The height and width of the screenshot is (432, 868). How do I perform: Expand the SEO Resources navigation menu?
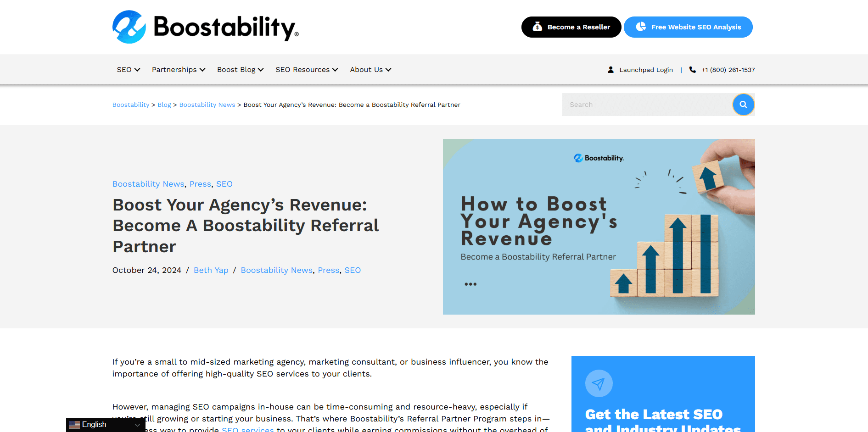(x=307, y=70)
